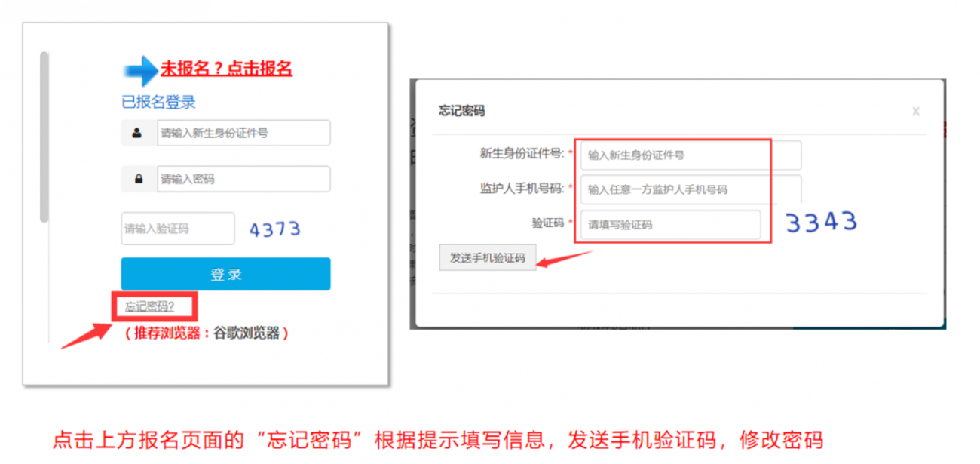Focus the 请输入新生身份证件号 login field
The image size is (980, 464).
coord(243,133)
